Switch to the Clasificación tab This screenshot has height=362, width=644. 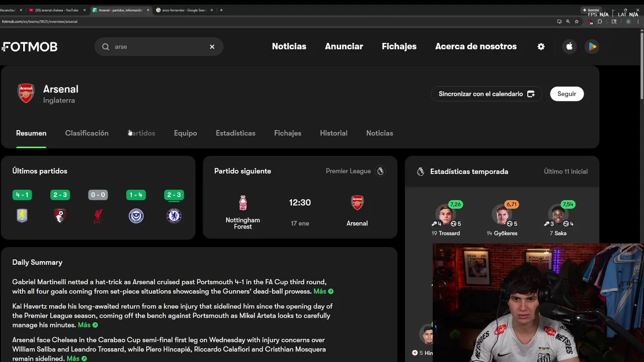click(87, 133)
